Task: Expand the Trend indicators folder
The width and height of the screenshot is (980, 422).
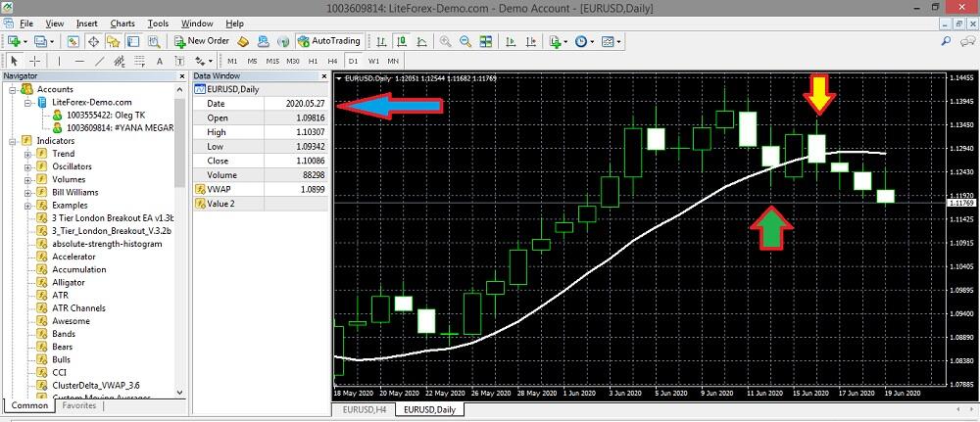Action: 27,154
